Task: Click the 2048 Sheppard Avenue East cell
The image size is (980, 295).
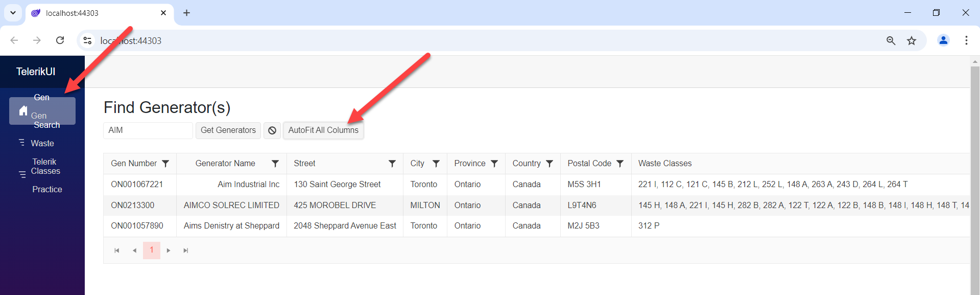Action: click(x=345, y=226)
